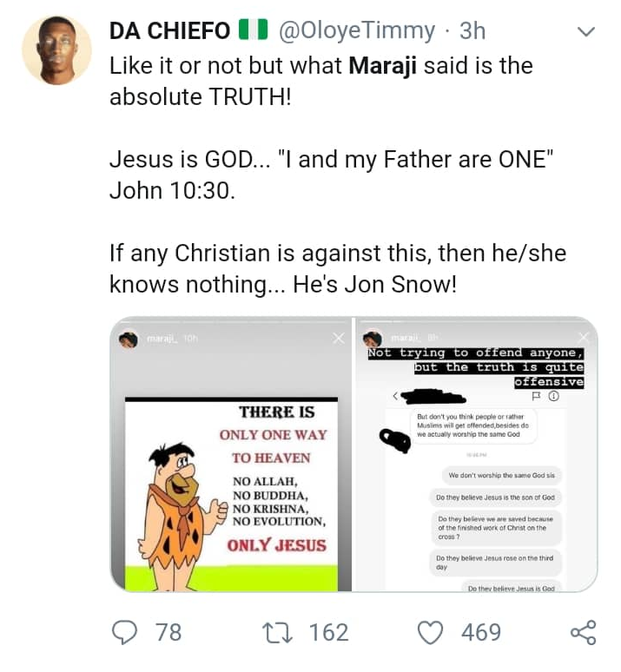The height and width of the screenshot is (672, 621).
Task: Open the chat conversation screenshot image
Action: pos(476,486)
